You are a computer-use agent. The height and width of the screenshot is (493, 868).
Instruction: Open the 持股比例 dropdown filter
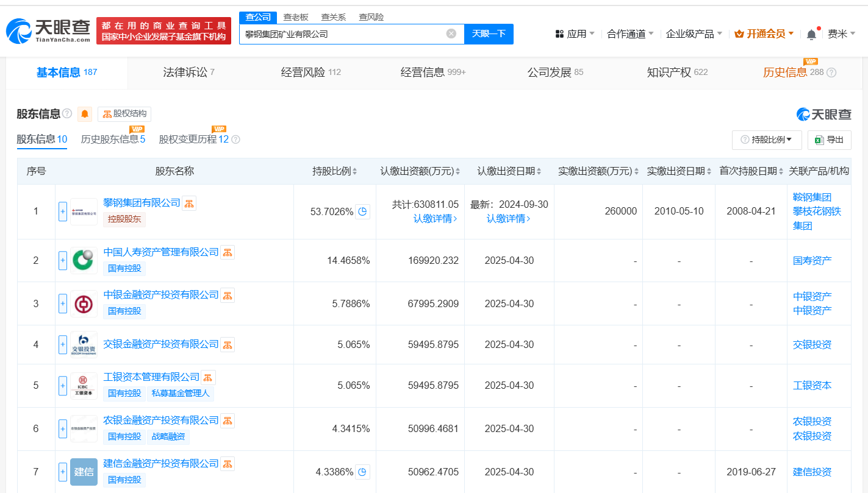(767, 140)
